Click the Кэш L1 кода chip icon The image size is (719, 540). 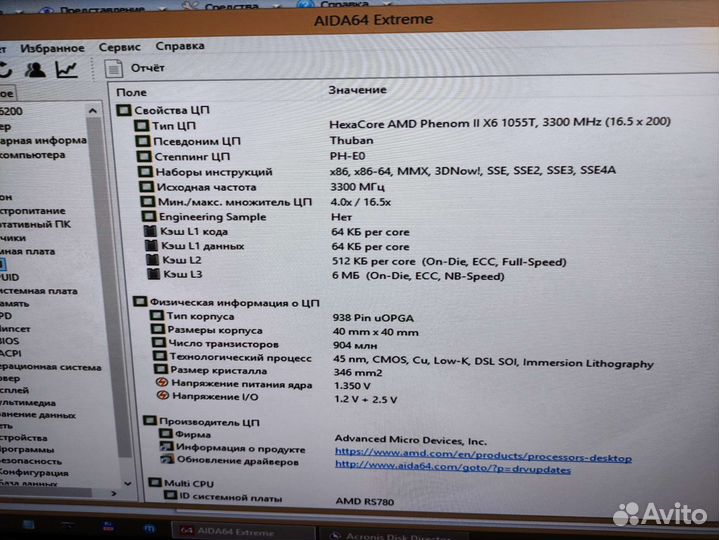(149, 231)
